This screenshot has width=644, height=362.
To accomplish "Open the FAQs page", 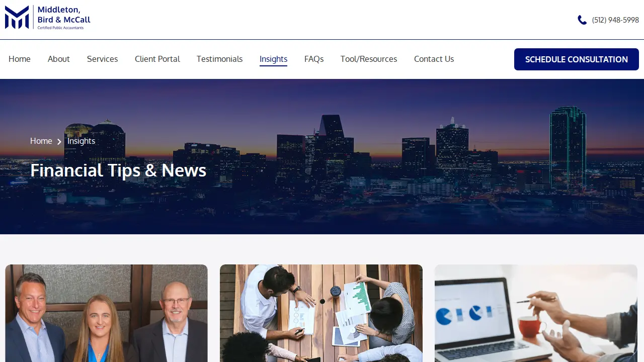I will pyautogui.click(x=314, y=59).
